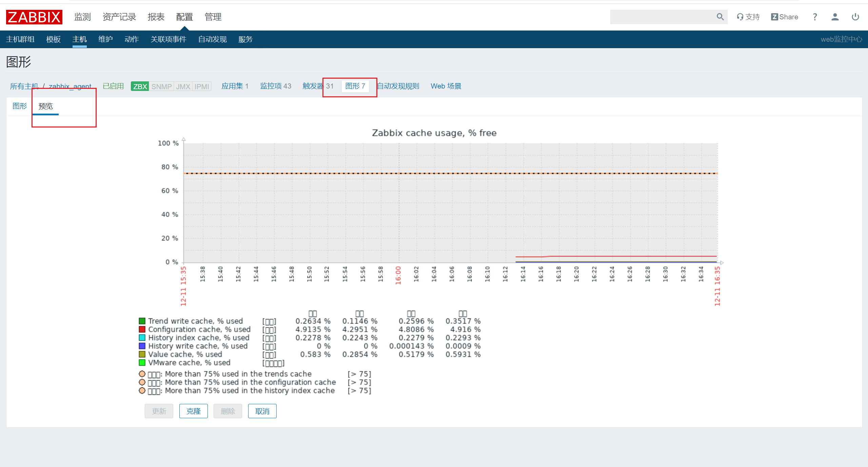The image size is (868, 467).
Task: Open the user profile icon
Action: click(x=835, y=17)
